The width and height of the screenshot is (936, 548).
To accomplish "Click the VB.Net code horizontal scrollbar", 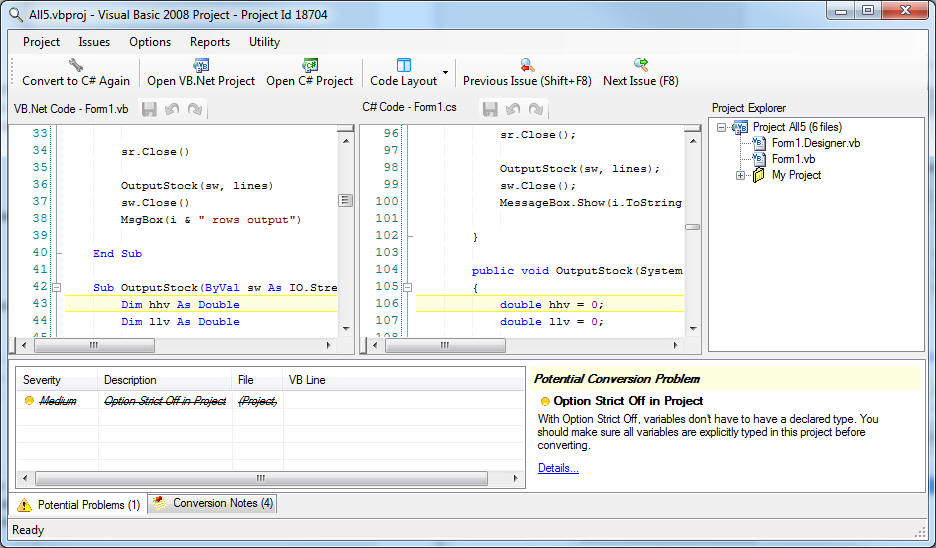I will point(95,346).
